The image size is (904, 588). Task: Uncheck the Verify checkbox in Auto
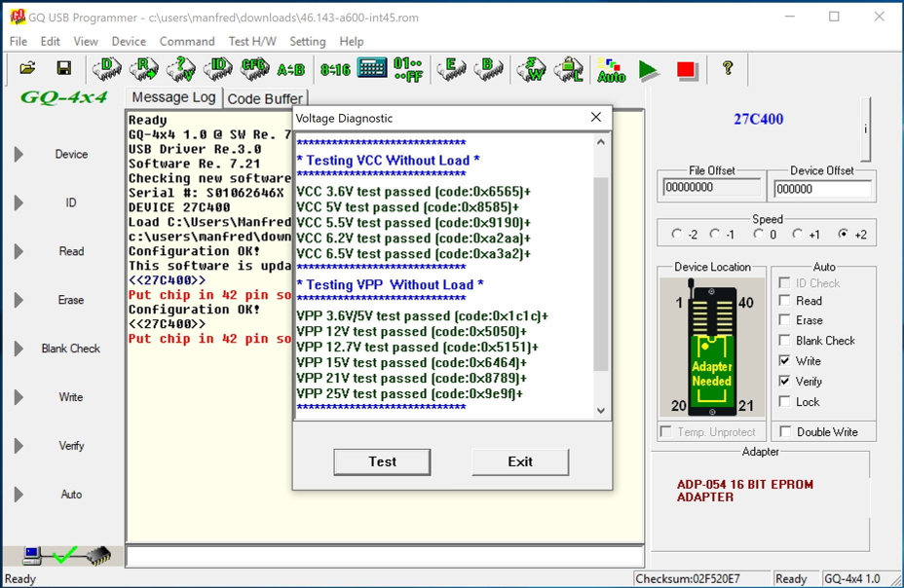(785, 382)
